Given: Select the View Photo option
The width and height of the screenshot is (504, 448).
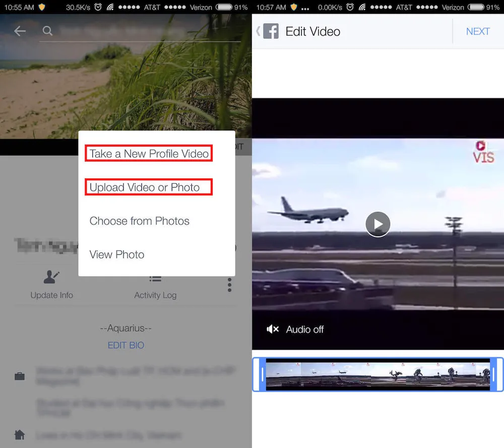Looking at the screenshot, I should pos(116,254).
